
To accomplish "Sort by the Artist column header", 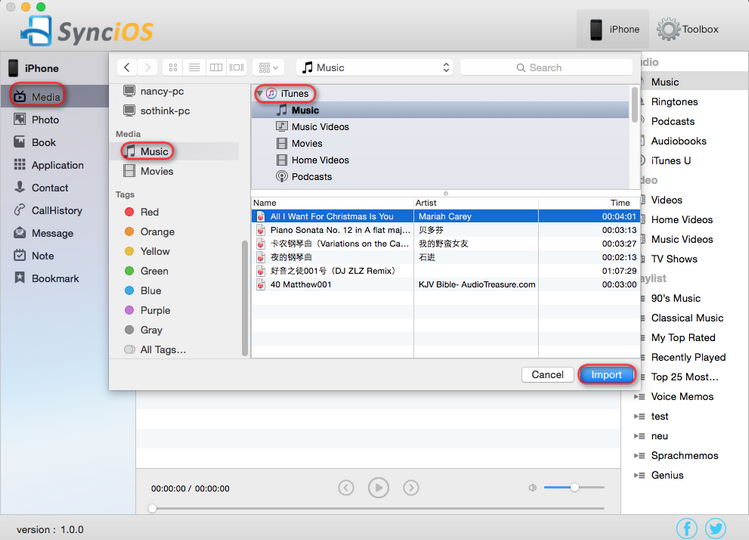I will [476, 203].
